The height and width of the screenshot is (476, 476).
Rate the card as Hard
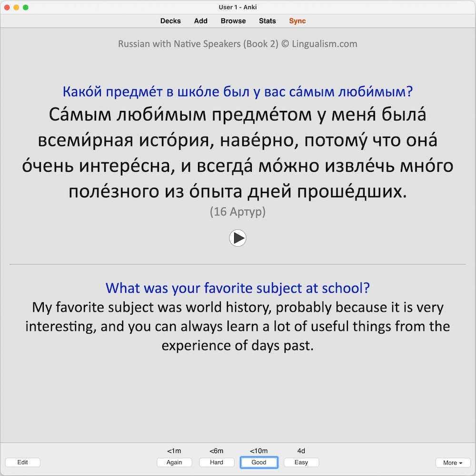217,462
